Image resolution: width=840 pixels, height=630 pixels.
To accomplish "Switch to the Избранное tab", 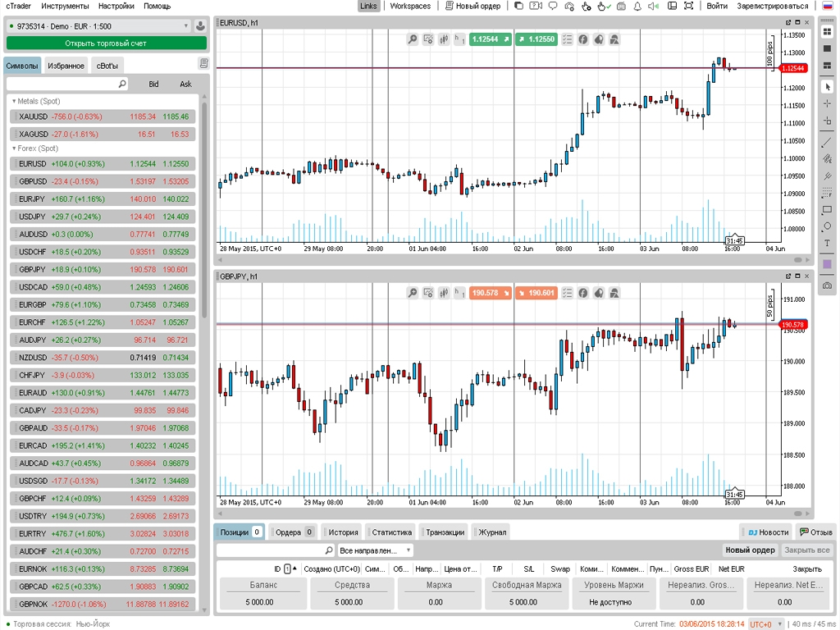I will 66,66.
